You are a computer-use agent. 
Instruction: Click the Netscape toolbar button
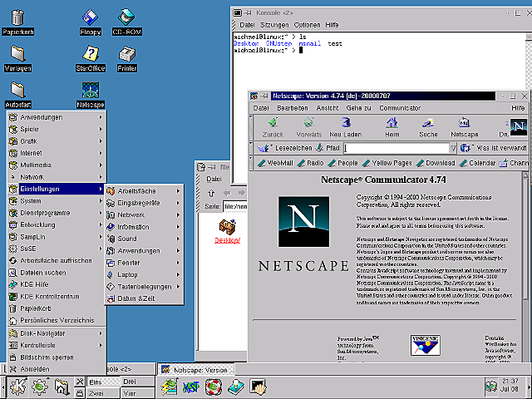[464, 127]
